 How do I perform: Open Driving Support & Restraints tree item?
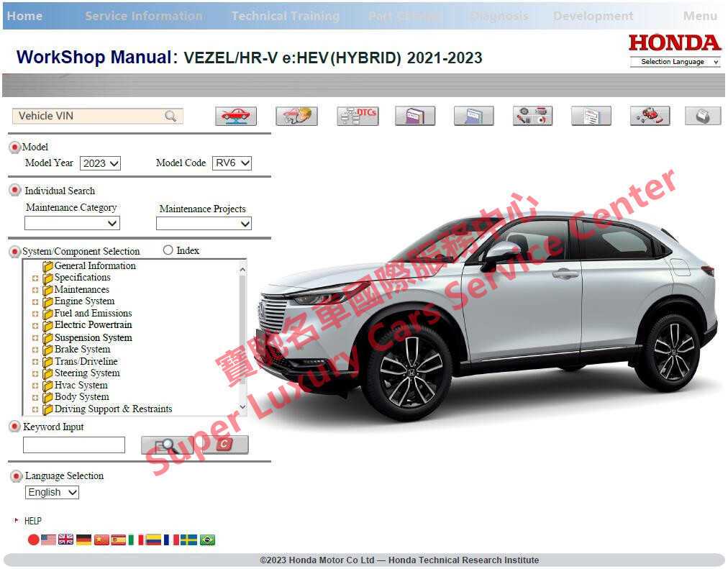(113, 409)
